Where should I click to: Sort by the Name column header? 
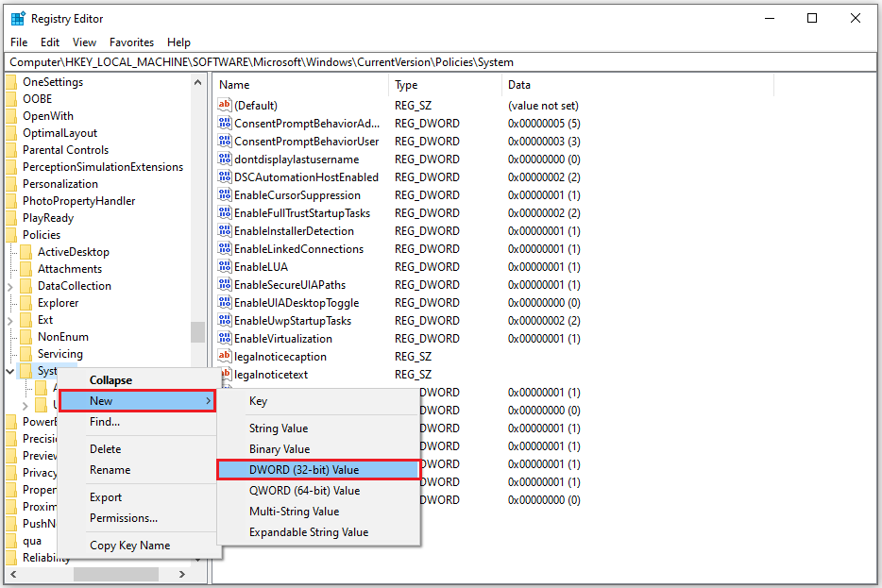click(x=301, y=85)
